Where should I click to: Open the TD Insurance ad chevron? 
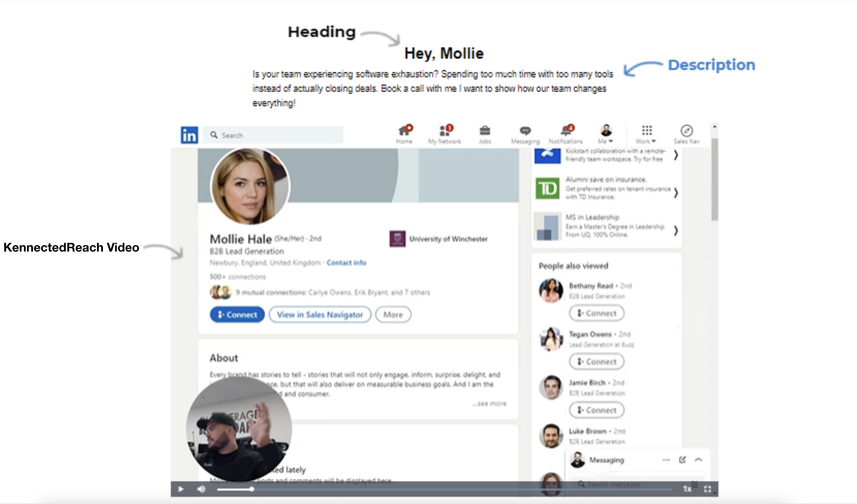pyautogui.click(x=676, y=193)
